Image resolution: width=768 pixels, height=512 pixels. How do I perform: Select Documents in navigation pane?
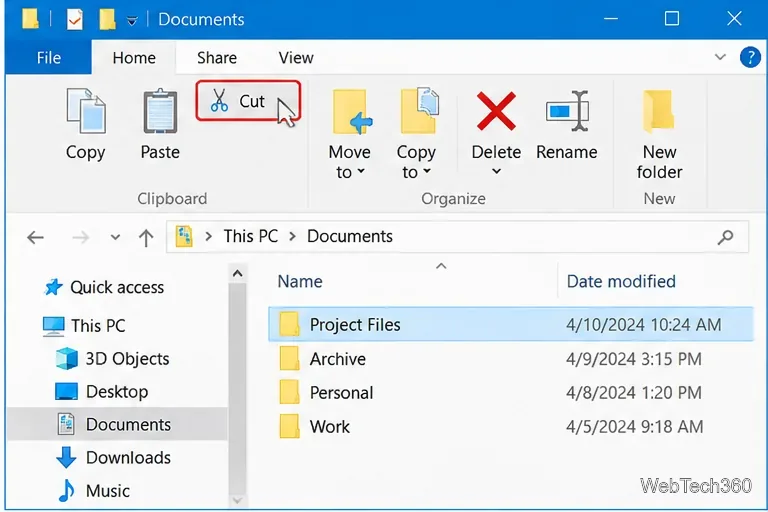click(x=117, y=424)
